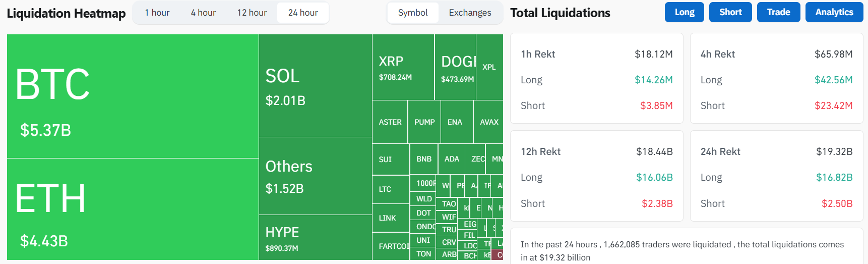Switch to the 4 hour timeframe
Viewport: 868px width, 264px height.
click(203, 13)
